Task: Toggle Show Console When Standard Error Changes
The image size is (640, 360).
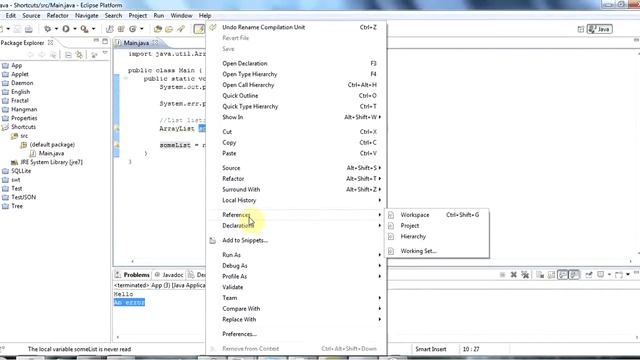Action: click(574, 275)
